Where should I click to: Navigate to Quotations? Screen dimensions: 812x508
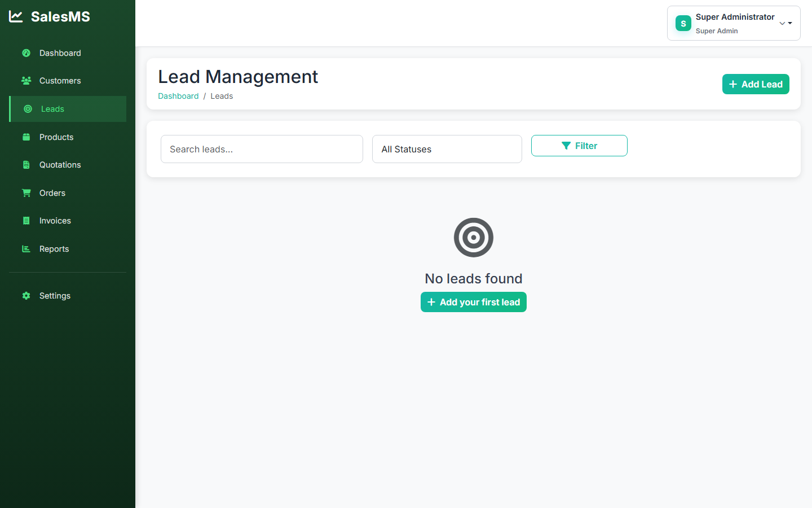(x=68, y=165)
